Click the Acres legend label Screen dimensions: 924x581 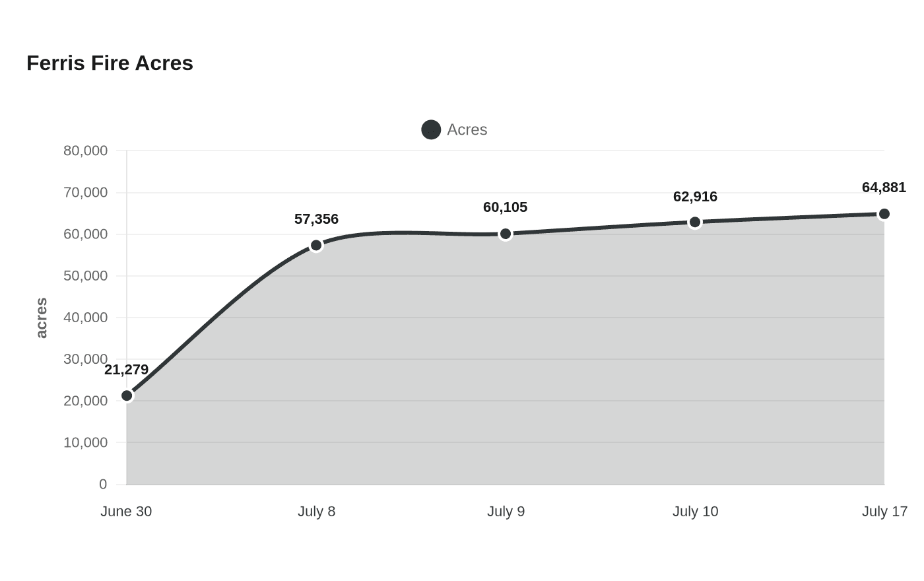click(467, 129)
